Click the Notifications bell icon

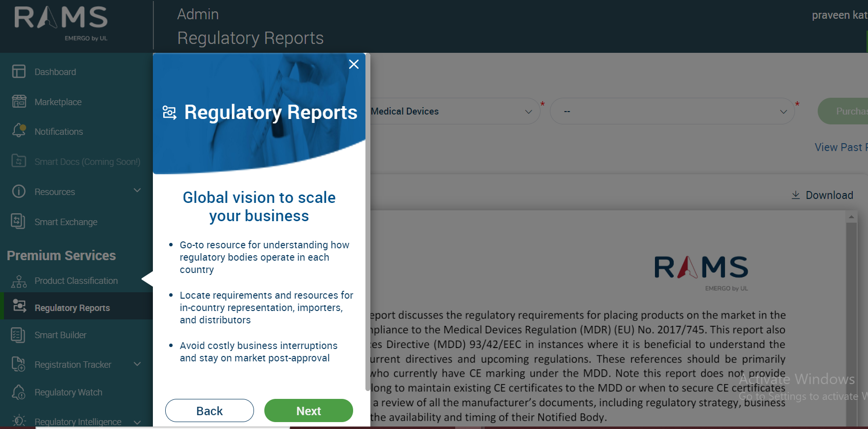point(19,131)
